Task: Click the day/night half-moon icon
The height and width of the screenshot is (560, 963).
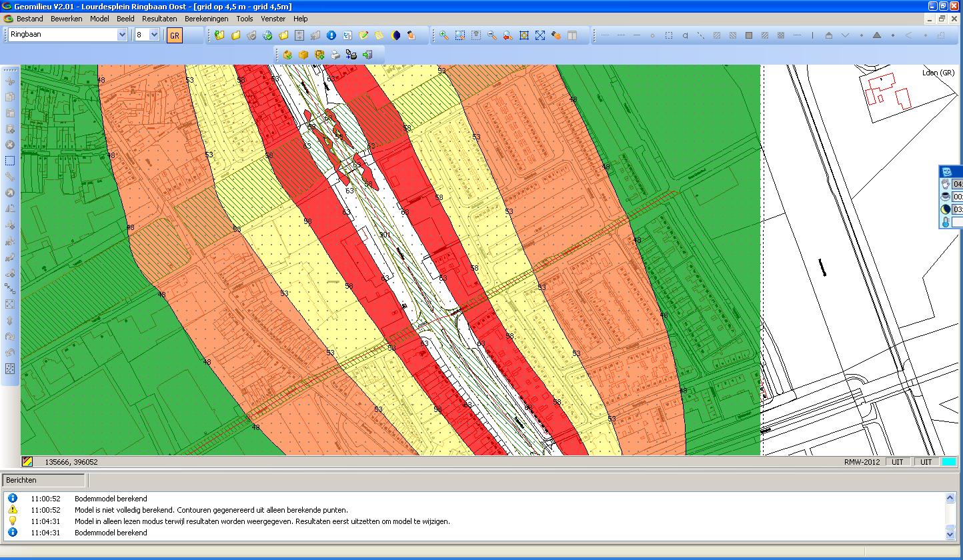Action: click(395, 35)
